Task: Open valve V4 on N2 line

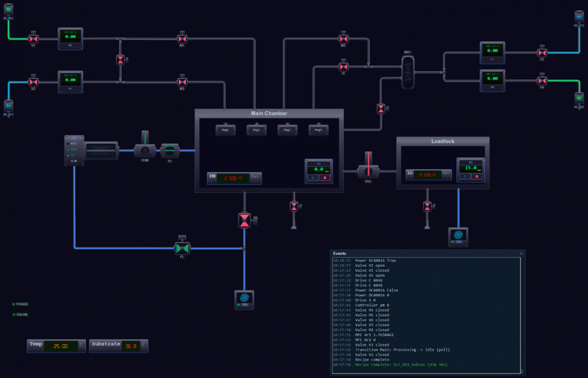Action: (542, 81)
